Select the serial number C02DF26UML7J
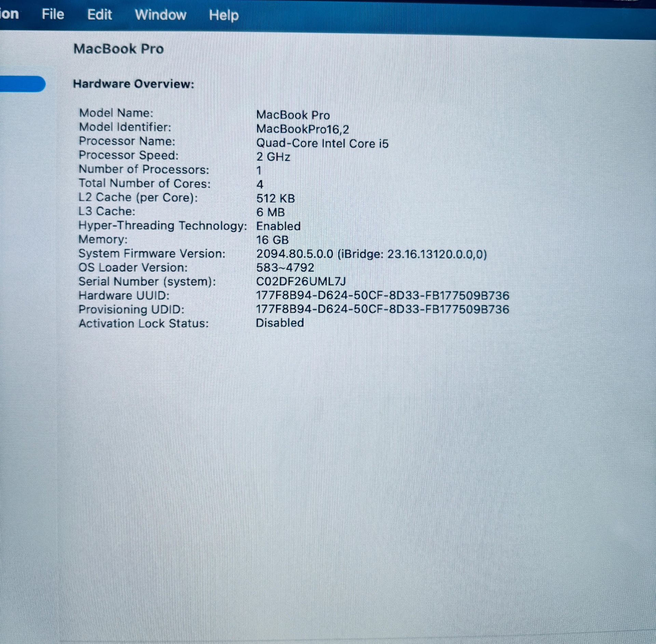Screen dimensions: 656x644 click(x=301, y=282)
